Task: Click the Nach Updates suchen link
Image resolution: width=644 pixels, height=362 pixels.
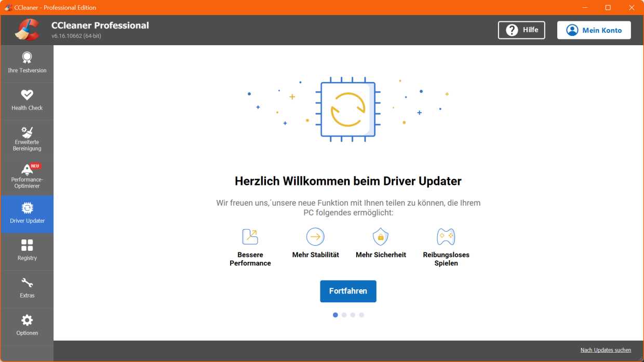Action: point(606,350)
